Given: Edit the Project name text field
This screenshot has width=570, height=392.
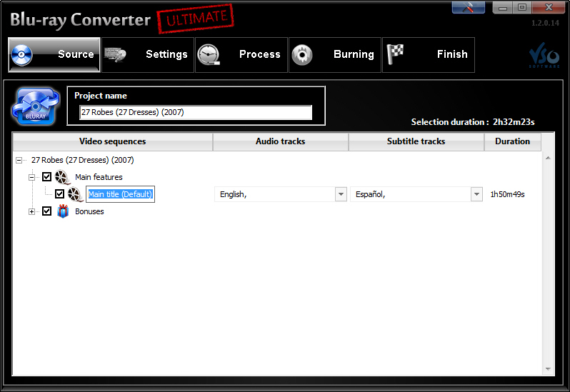Looking at the screenshot, I should [196, 112].
